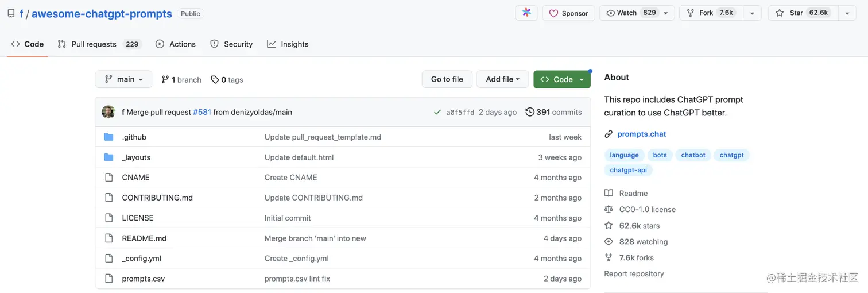Screen dimensions: 868x293
Task: Click the chatbot topic tag
Action: tap(693, 155)
